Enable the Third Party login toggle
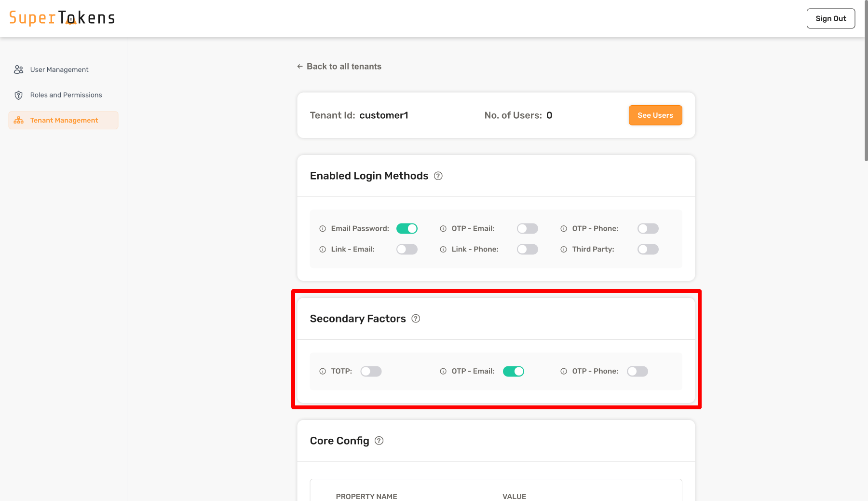Image resolution: width=868 pixels, height=501 pixels. point(648,250)
